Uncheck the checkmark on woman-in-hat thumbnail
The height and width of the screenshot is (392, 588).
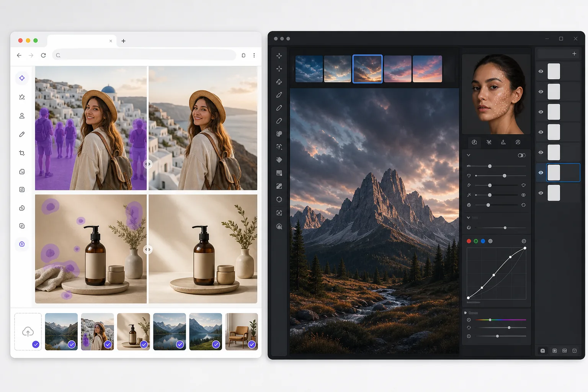pos(108,345)
